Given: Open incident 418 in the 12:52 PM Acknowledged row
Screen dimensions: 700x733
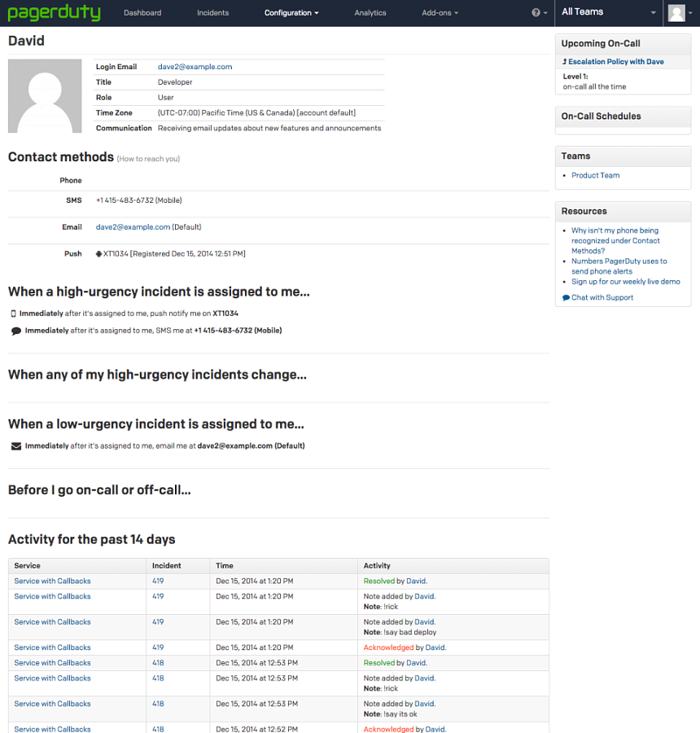Looking at the screenshot, I should point(158,729).
